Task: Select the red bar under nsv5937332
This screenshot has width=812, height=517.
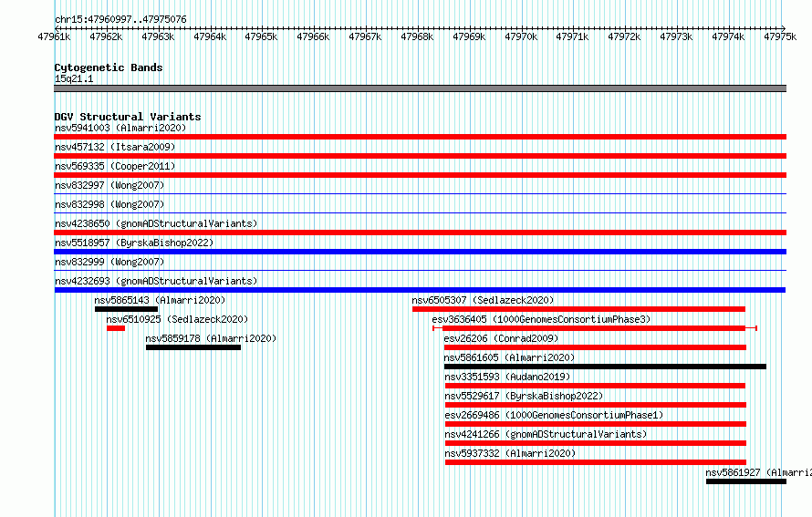Action: [x=596, y=462]
